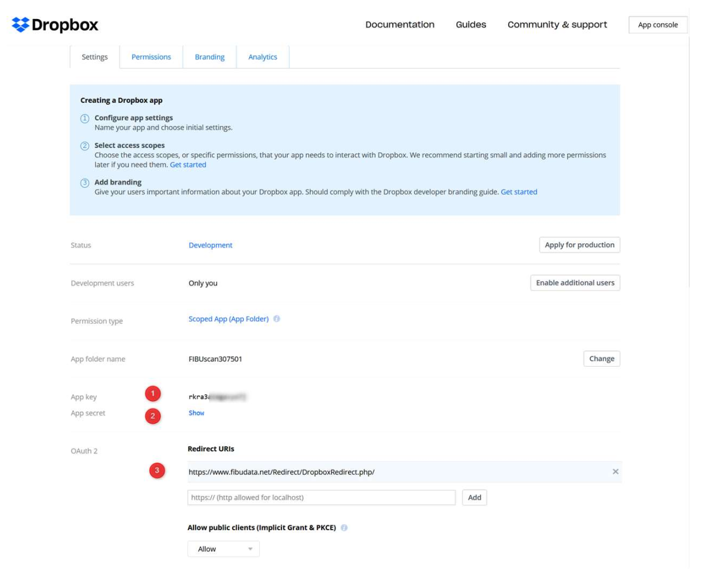Change the app folder name
The image size is (721, 588).
click(601, 359)
